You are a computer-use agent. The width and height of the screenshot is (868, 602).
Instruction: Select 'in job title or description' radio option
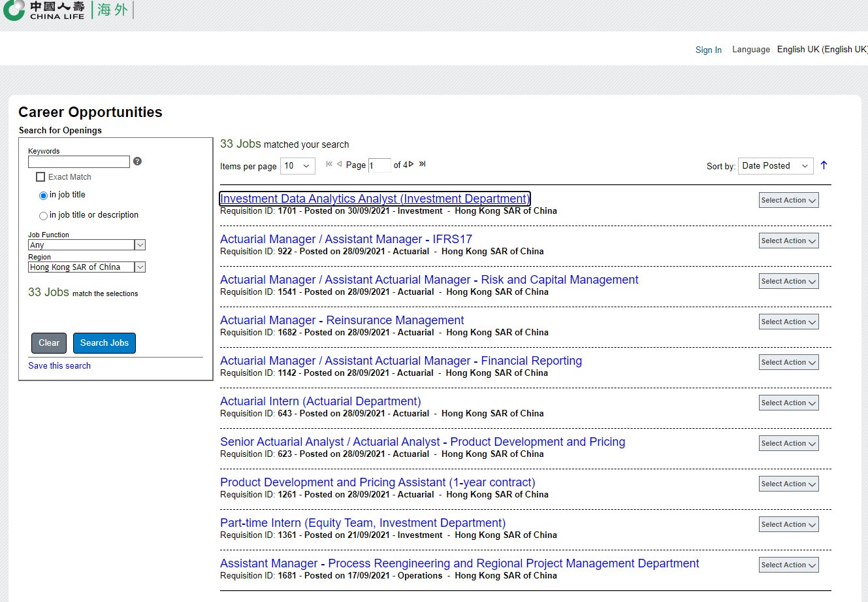[43, 216]
